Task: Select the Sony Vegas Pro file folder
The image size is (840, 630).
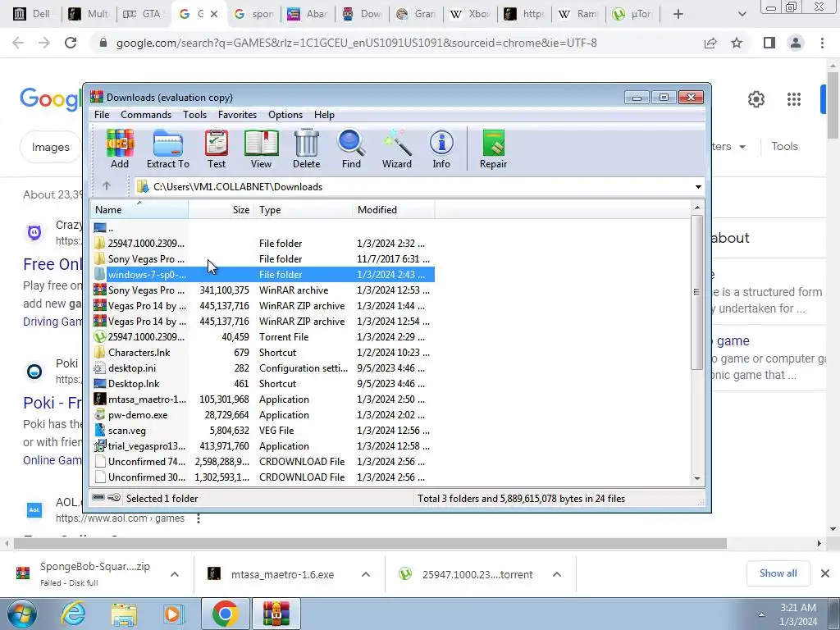Action: [263, 258]
